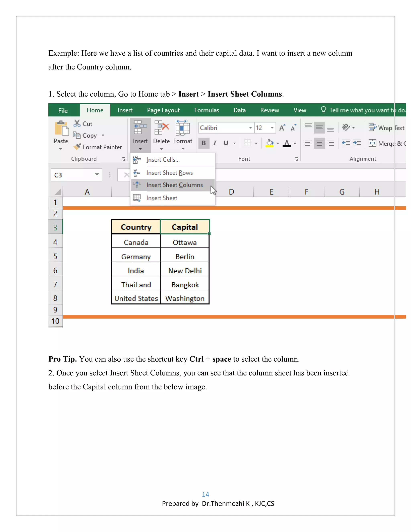Apply black font color A
Viewport: 411px width, 532px height.
[x=287, y=143]
